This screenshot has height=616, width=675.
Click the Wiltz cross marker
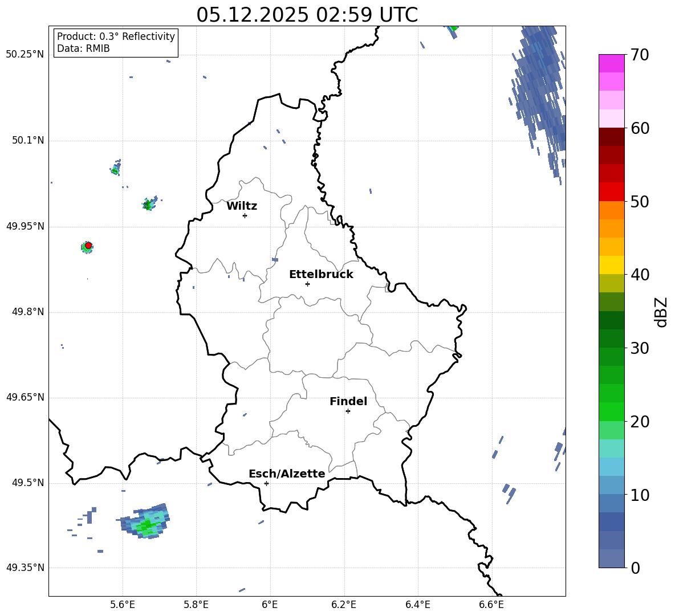[x=245, y=215]
